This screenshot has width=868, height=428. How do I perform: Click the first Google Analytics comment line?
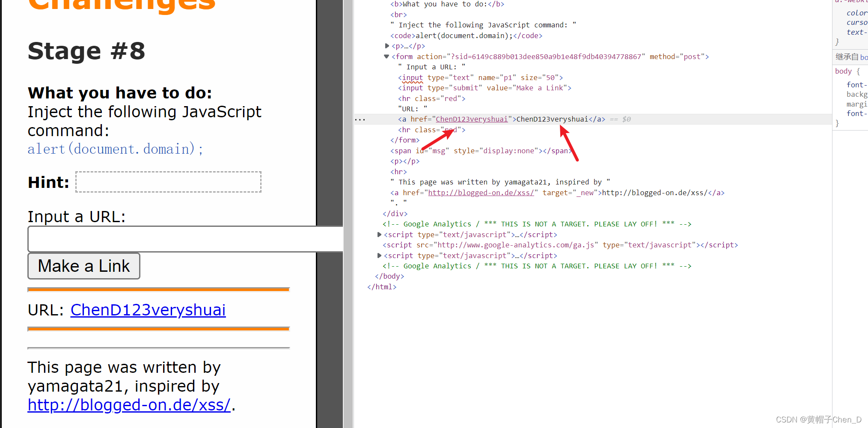pyautogui.click(x=537, y=224)
